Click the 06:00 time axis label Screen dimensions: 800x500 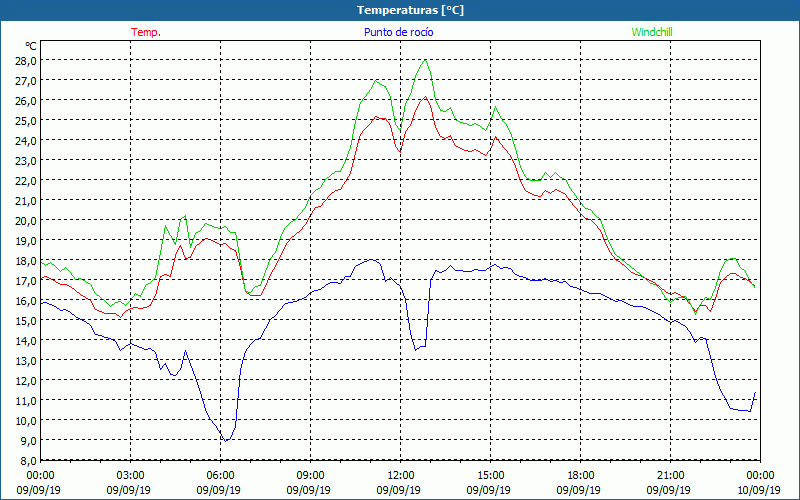pyautogui.click(x=220, y=475)
